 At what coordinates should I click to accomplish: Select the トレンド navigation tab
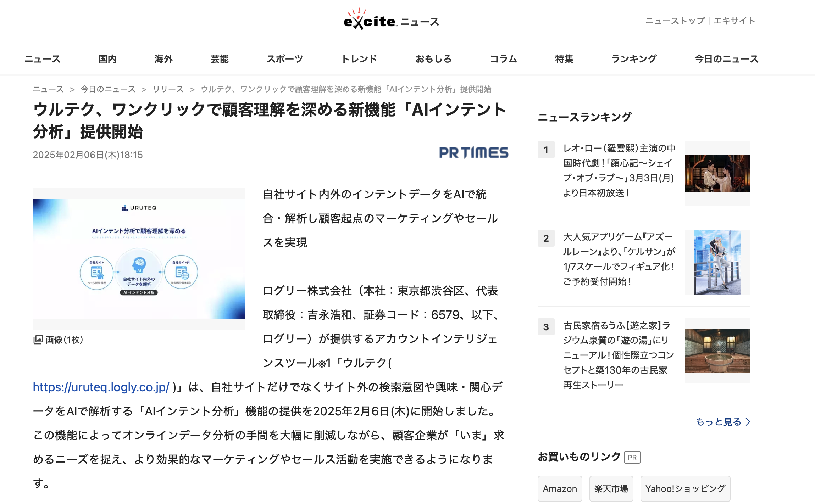click(359, 59)
